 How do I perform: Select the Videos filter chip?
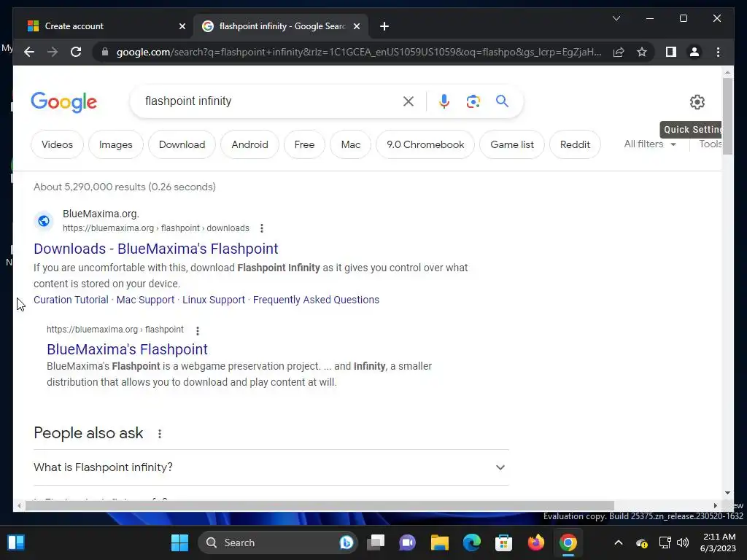57,144
